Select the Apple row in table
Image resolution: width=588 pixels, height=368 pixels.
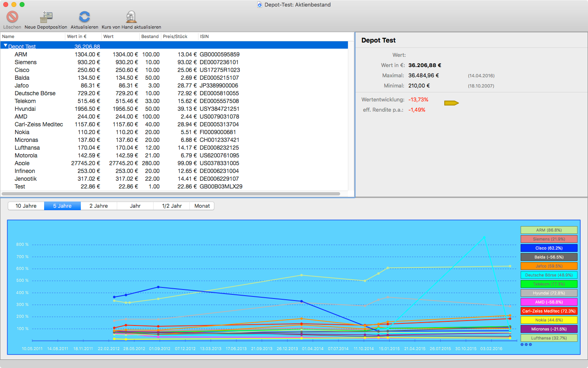(22, 163)
